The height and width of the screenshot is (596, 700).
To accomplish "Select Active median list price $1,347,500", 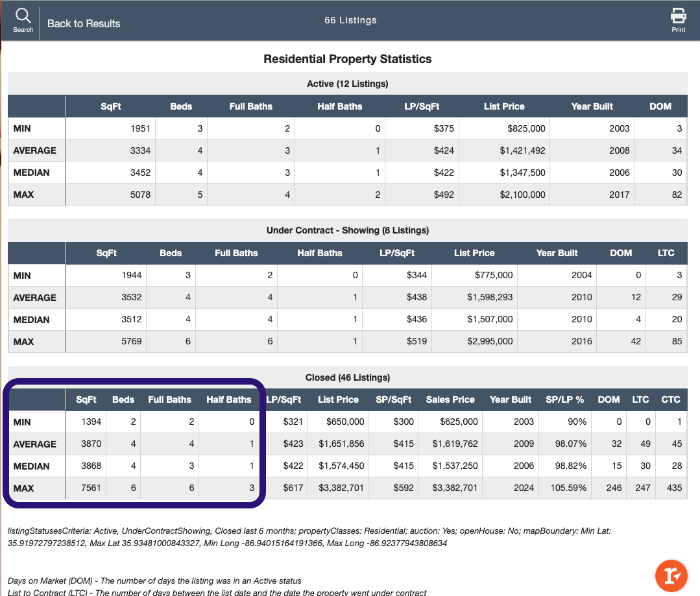I will (522, 173).
